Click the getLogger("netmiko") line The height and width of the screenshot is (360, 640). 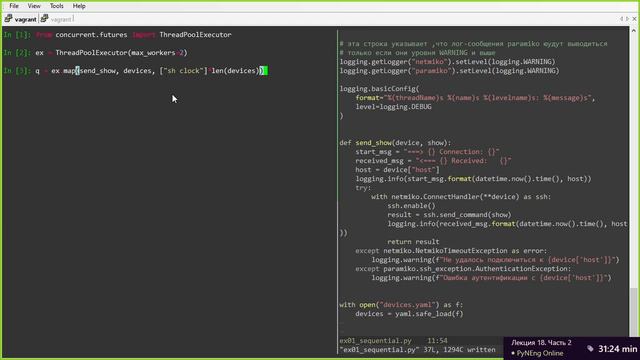(x=447, y=62)
